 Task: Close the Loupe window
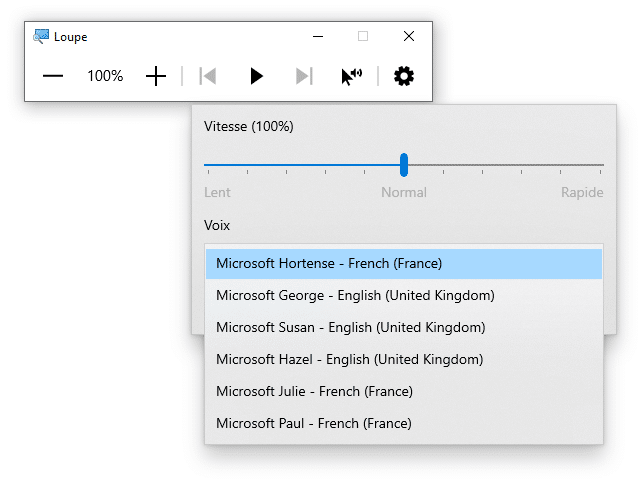tap(409, 36)
